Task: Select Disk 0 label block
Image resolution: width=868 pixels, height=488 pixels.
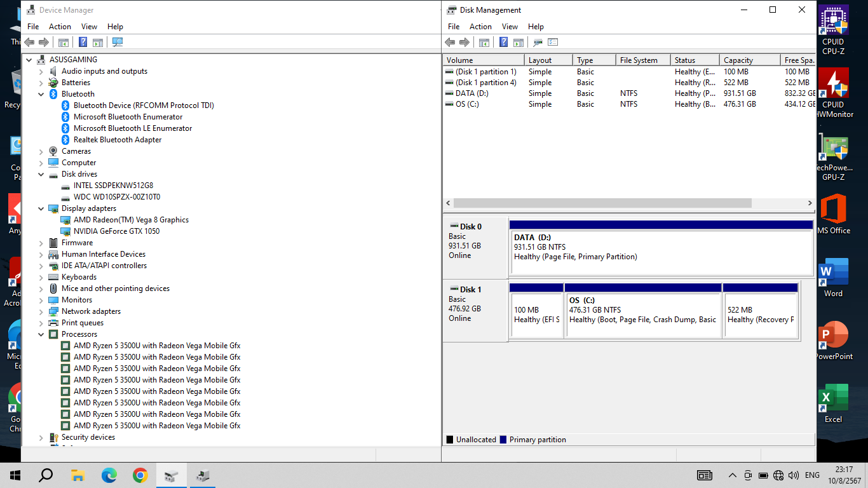Action: click(x=475, y=248)
